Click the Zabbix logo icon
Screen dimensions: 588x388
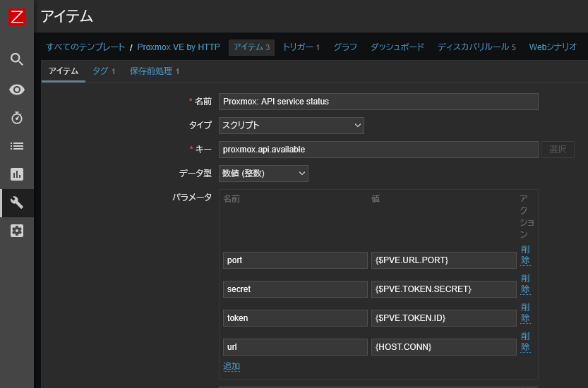coord(17,17)
